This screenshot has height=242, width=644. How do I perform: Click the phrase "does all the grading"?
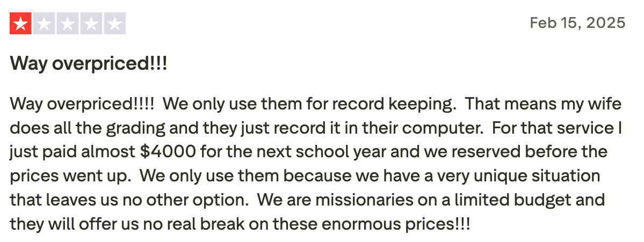pos(80,128)
